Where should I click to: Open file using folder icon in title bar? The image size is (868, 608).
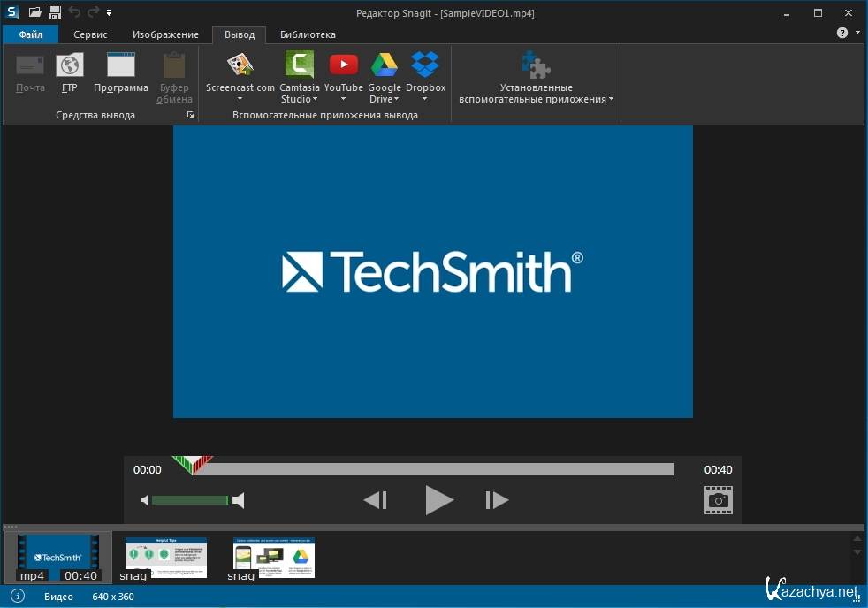tap(34, 12)
